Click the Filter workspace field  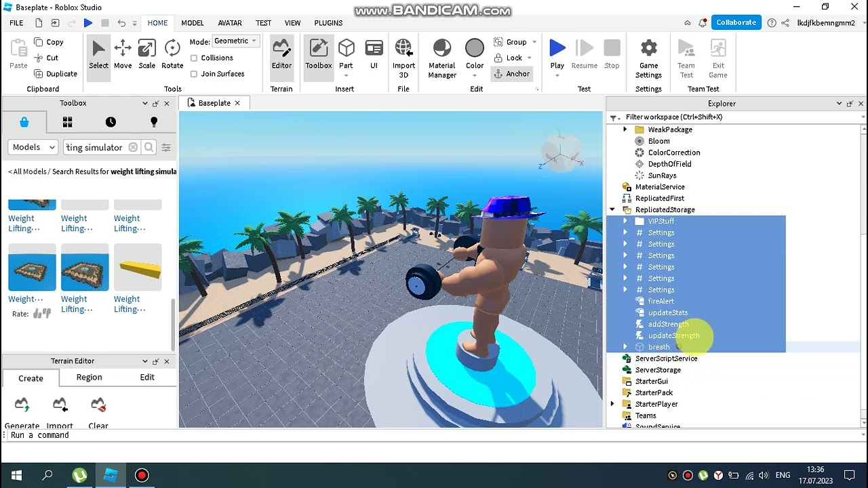736,117
